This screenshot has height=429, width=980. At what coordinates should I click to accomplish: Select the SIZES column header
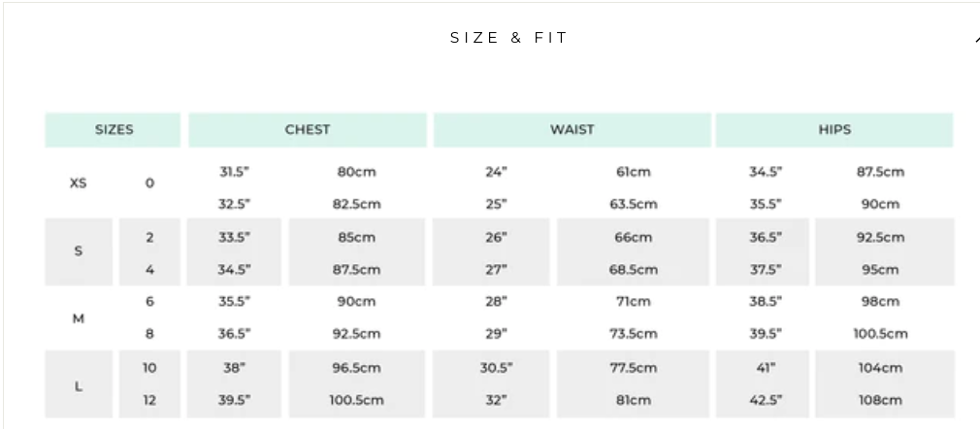point(114,129)
